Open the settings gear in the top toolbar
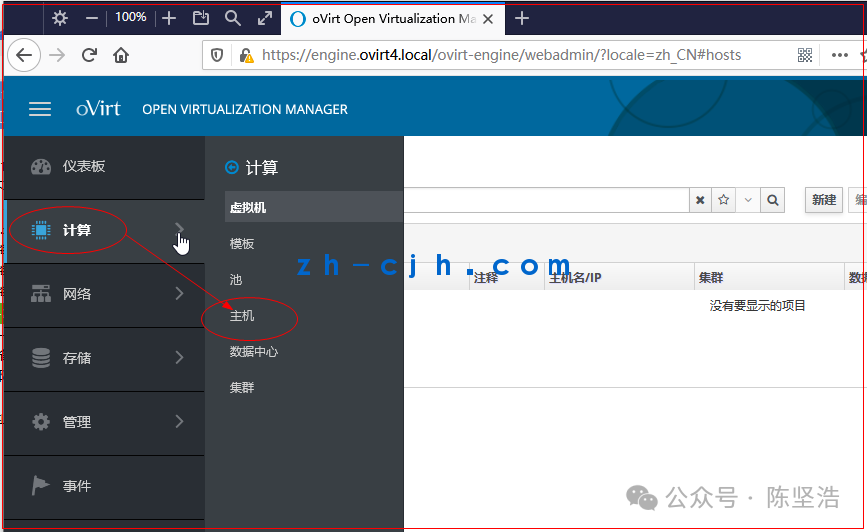867x532 pixels. (60, 18)
